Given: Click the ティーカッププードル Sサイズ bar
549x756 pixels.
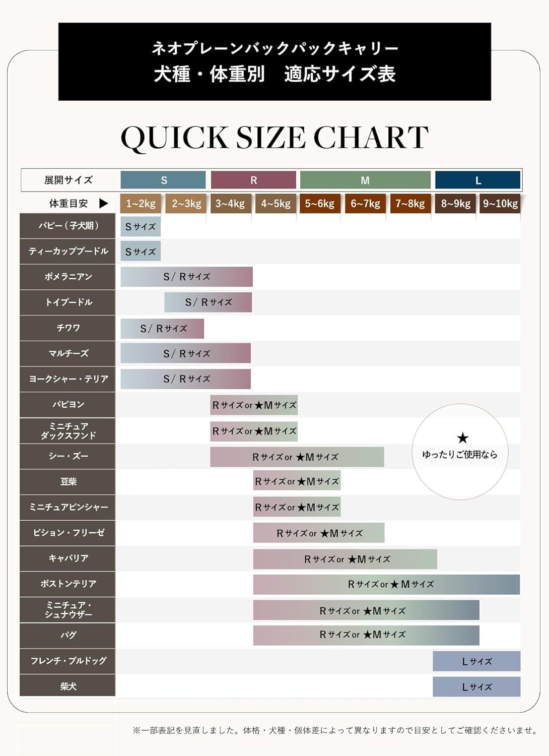Looking at the screenshot, I should (141, 251).
